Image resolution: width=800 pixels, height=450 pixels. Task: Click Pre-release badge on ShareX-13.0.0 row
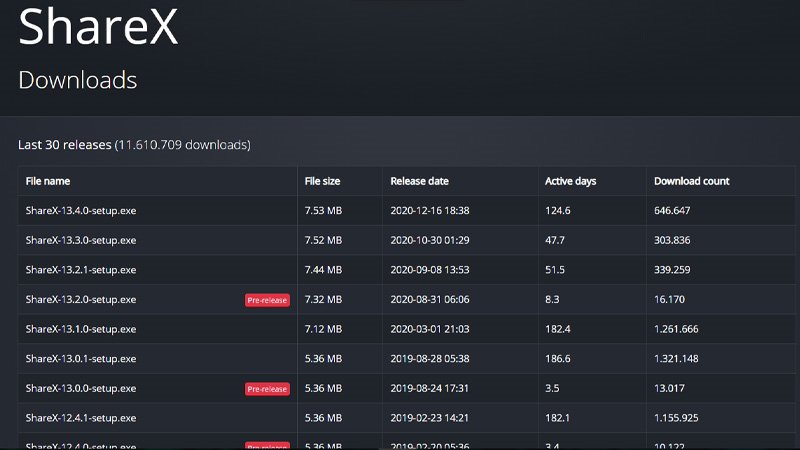coord(267,389)
